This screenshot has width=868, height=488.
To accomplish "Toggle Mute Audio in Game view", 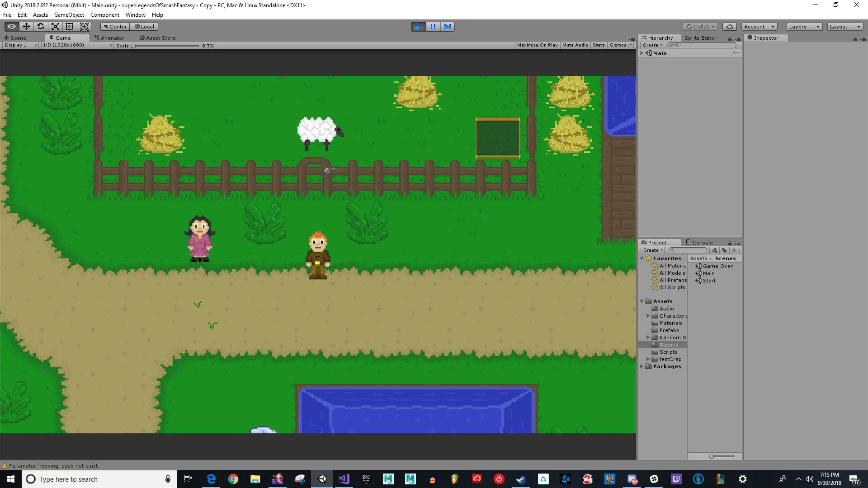I will pos(575,45).
